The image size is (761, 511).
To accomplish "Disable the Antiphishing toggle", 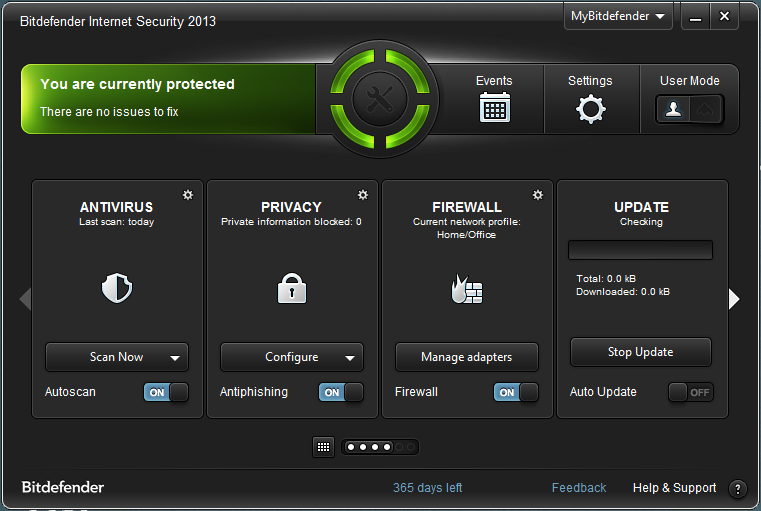I will point(340,392).
